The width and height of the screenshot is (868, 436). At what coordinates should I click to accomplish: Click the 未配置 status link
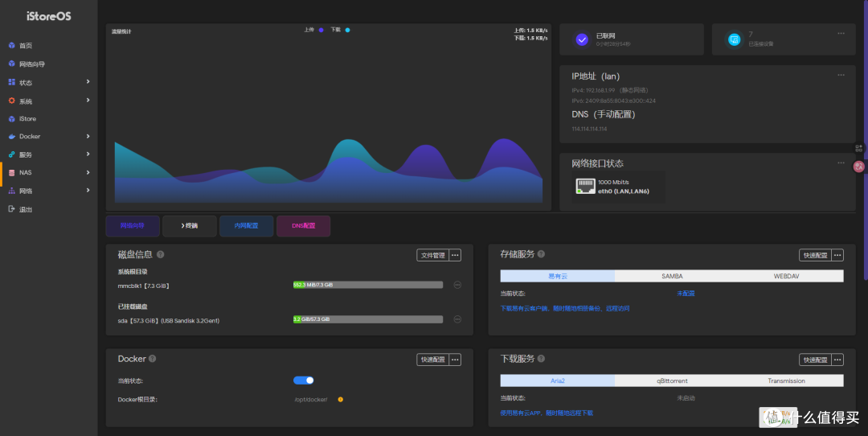point(686,293)
